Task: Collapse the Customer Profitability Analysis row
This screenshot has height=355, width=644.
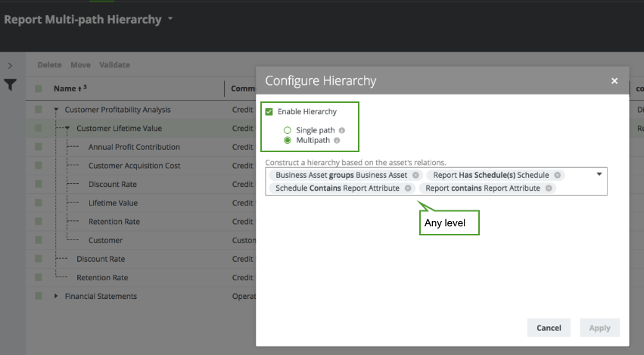Action: click(x=56, y=110)
